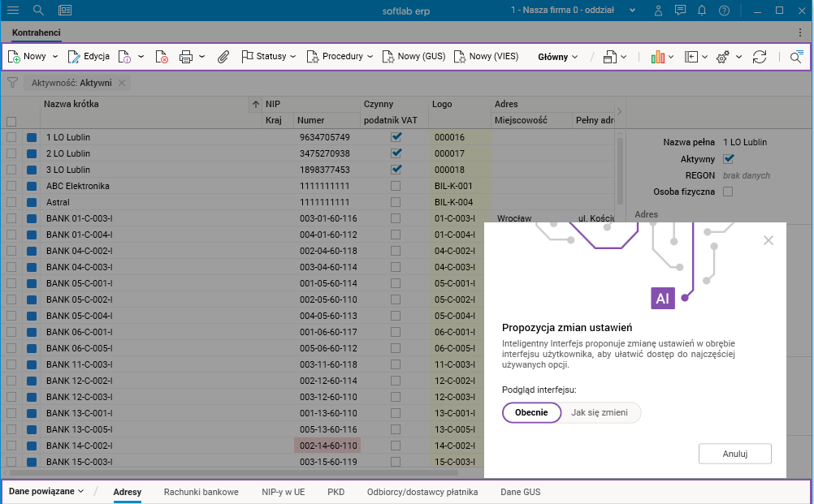Click the filter funnel icon

tap(12, 83)
